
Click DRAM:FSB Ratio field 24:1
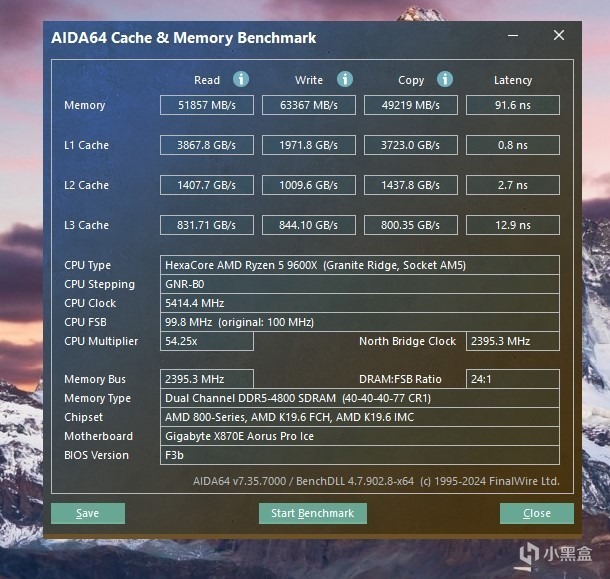coord(513,379)
